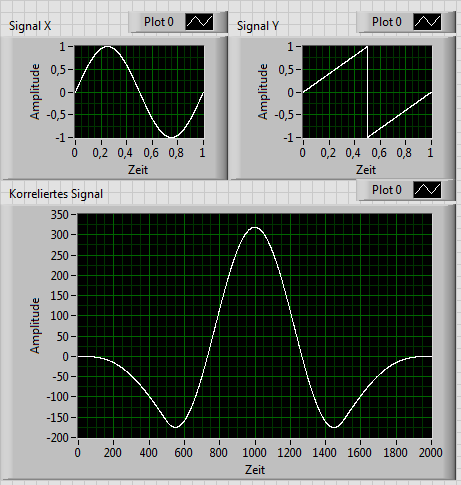
Task: Select the 2000 x-axis end value of correlated graph
Action: [x=430, y=453]
